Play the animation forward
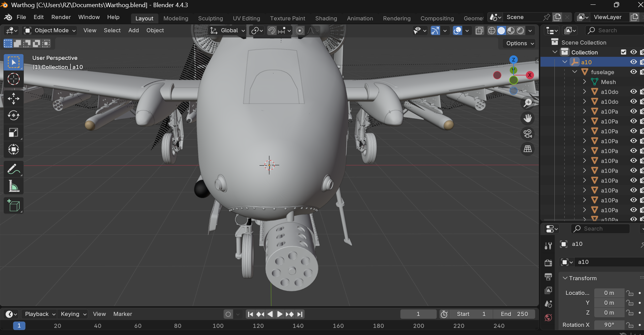This screenshot has height=335, width=644. coord(280,314)
